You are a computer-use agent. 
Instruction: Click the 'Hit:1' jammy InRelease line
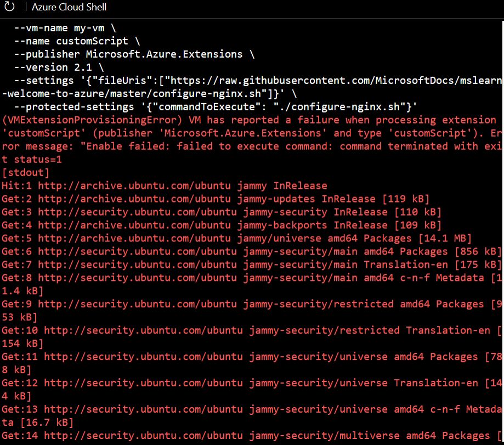(x=165, y=186)
